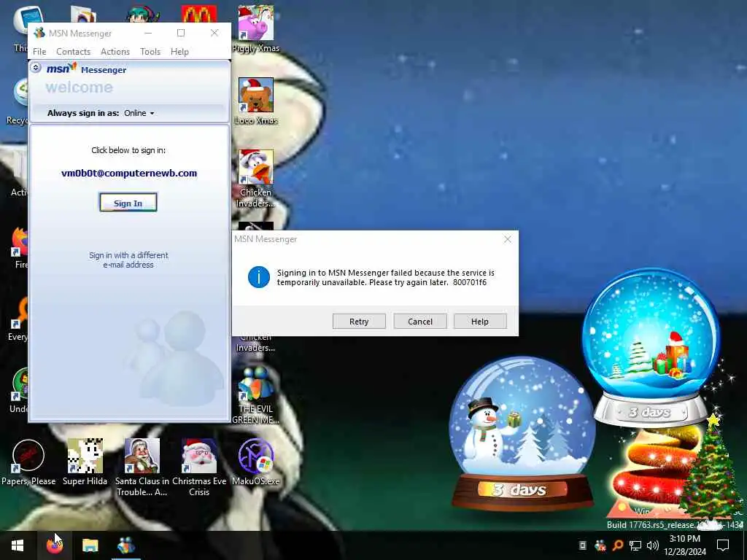Open network status tray icon
The width and height of the screenshot is (747, 560).
635,545
